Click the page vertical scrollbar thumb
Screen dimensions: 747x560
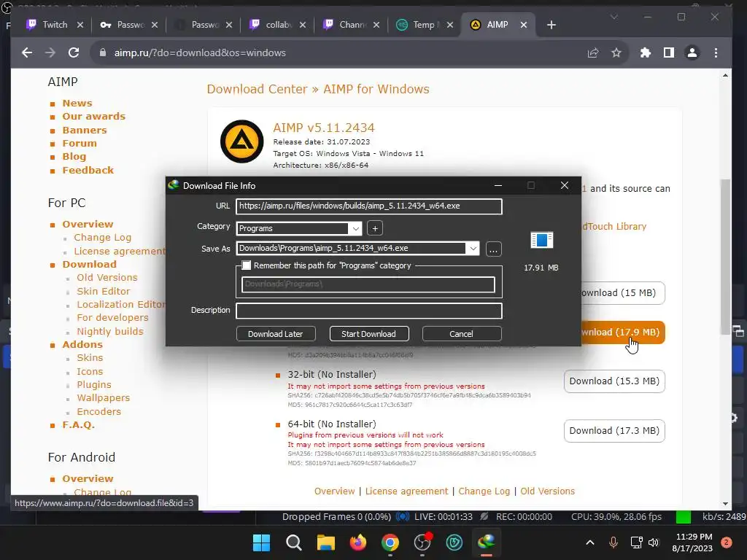[725, 257]
